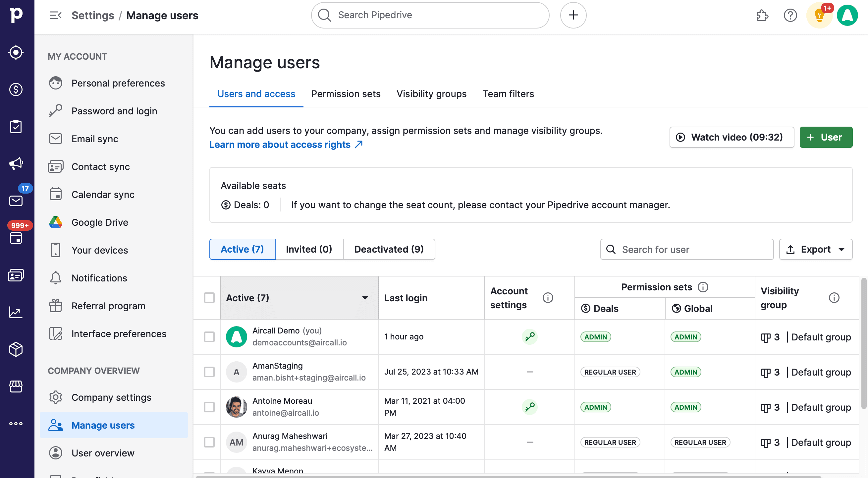The width and height of the screenshot is (868, 478).
Task: Select the Products box icon
Action: [16, 350]
